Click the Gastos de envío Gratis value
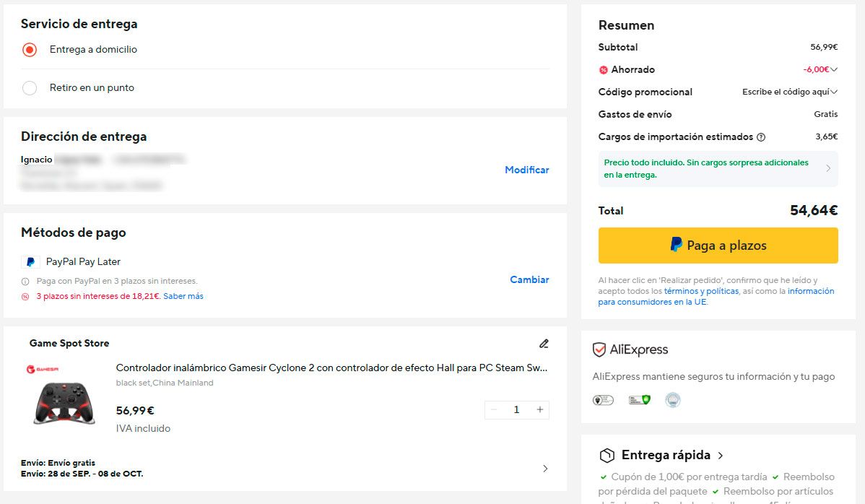 [x=826, y=114]
